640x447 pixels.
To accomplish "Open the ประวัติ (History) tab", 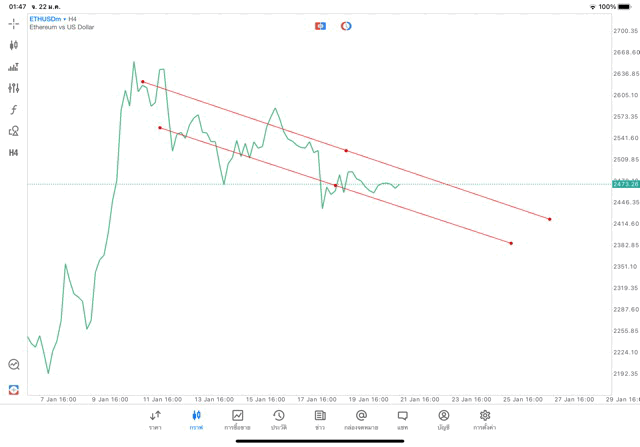I will pyautogui.click(x=279, y=419).
